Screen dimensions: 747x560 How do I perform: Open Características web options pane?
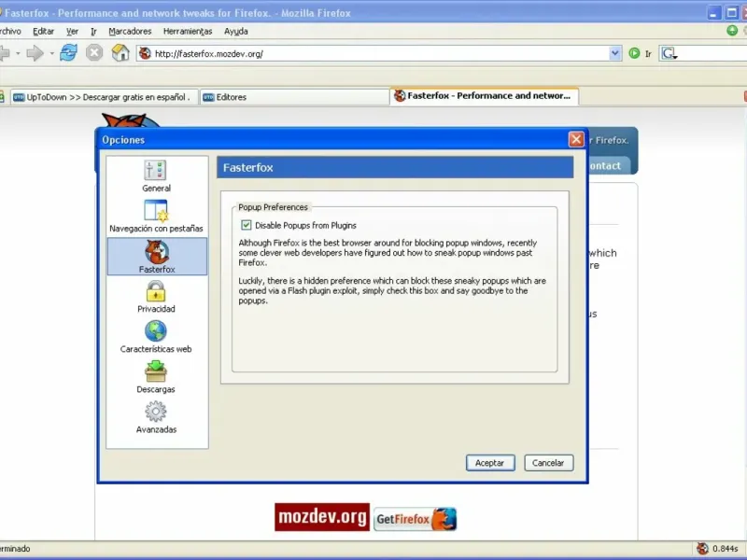pyautogui.click(x=156, y=336)
